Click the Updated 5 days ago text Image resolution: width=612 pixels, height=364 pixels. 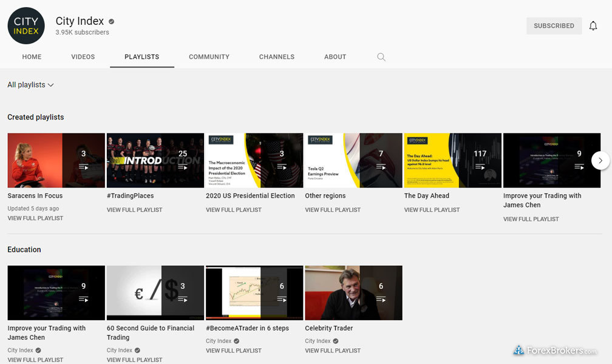(x=33, y=209)
